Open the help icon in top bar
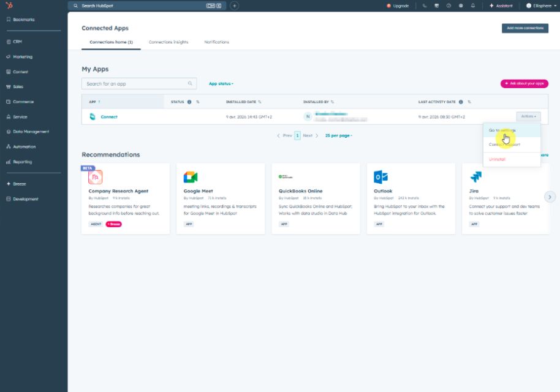 [x=448, y=6]
